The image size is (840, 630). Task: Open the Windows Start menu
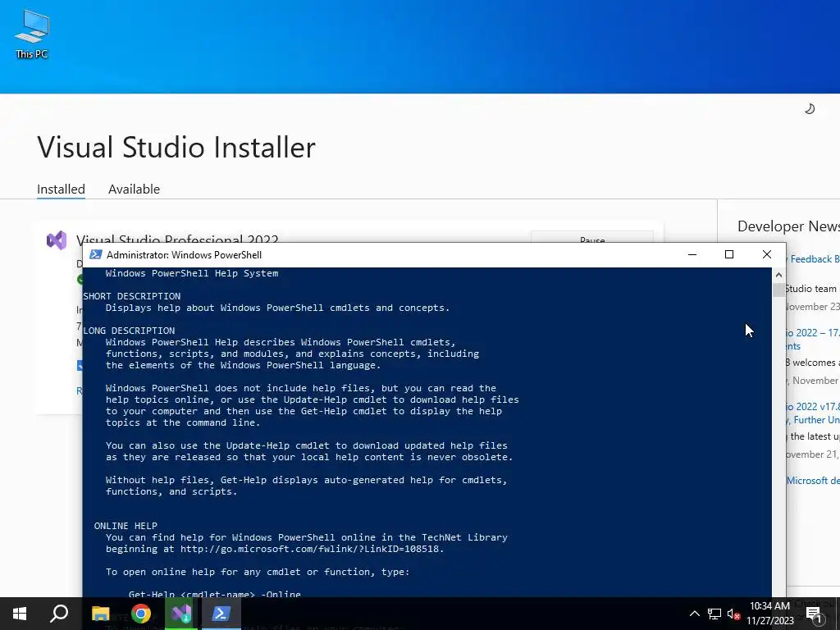coord(20,614)
